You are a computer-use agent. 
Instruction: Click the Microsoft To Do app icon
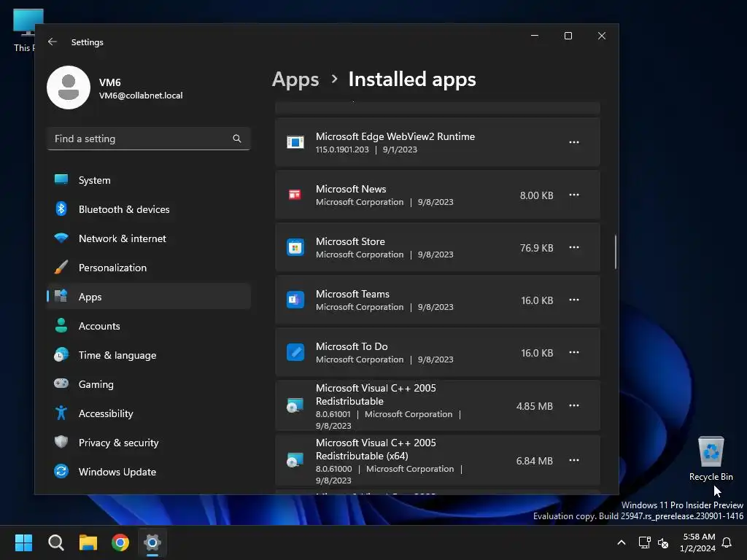point(295,352)
